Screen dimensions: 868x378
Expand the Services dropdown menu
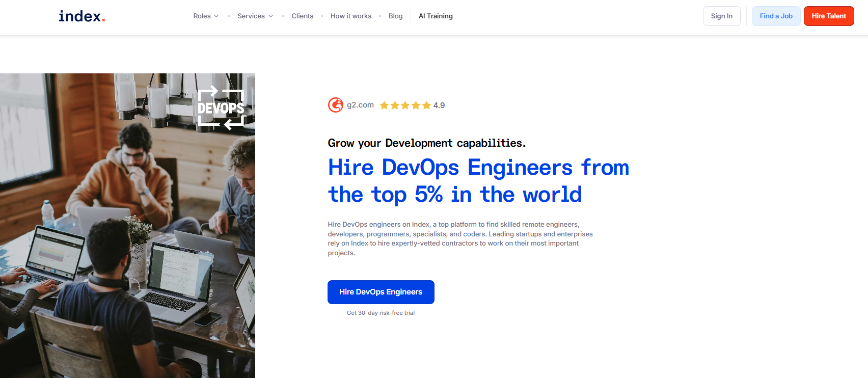(255, 16)
